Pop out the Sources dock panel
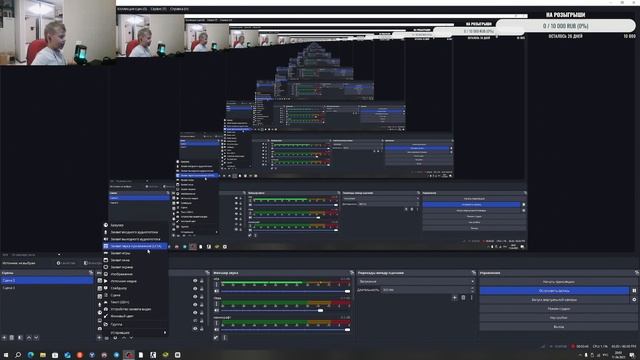Image resolution: width=640 pixels, height=360 pixels. (x=207, y=273)
